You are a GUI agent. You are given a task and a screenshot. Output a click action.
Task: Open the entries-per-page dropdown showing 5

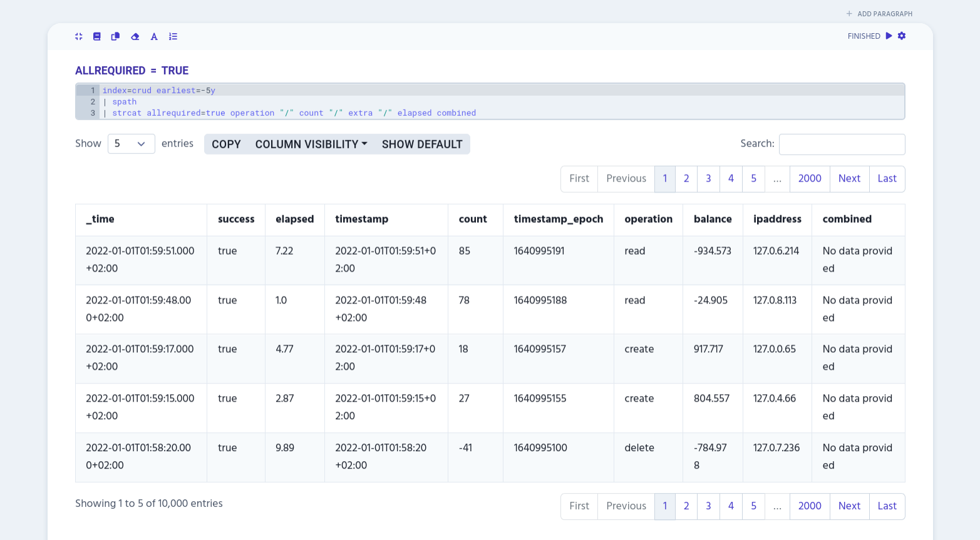coord(131,143)
